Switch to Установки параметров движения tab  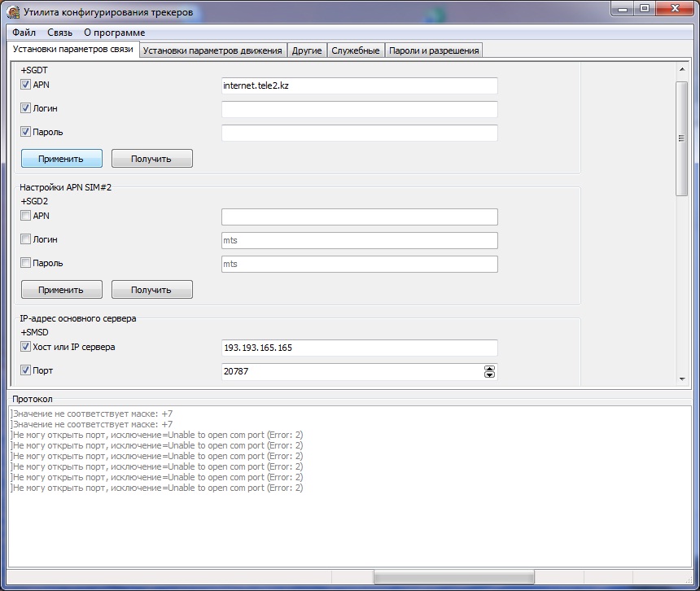(x=212, y=50)
